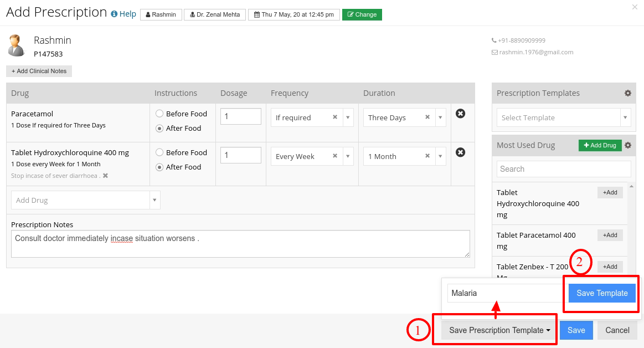Open Save Prescription Template dropdown button

(x=499, y=330)
